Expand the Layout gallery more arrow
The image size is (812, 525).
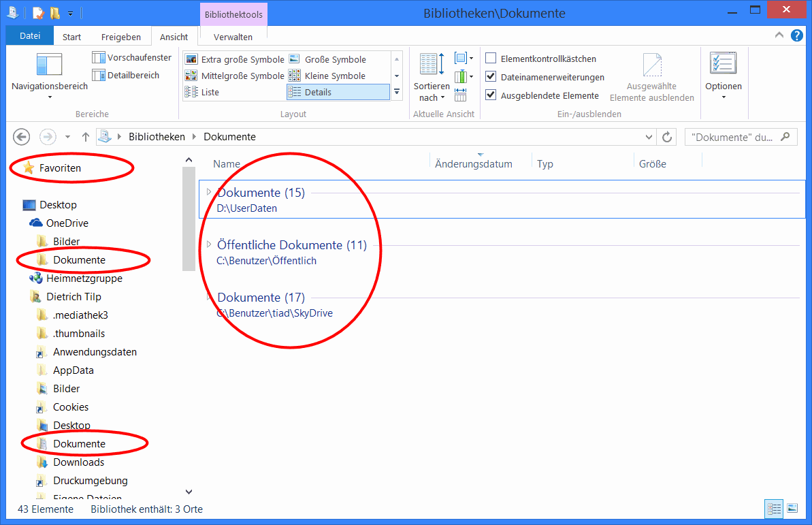397,92
